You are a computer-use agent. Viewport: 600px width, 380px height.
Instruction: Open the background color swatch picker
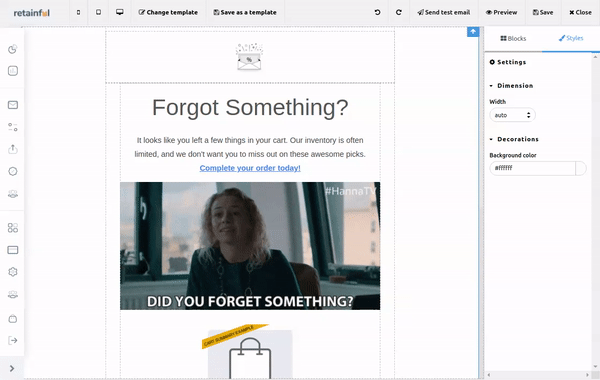580,168
